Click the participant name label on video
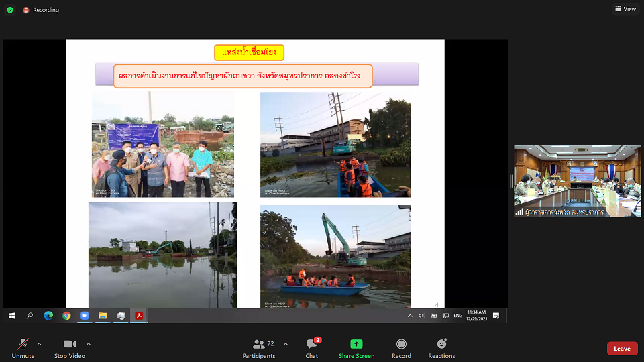The height and width of the screenshot is (362, 644). (x=564, y=213)
